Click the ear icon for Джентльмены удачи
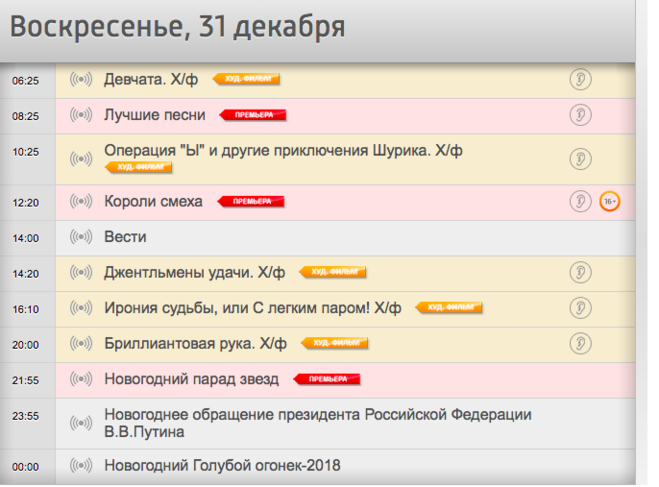 pos(580,272)
